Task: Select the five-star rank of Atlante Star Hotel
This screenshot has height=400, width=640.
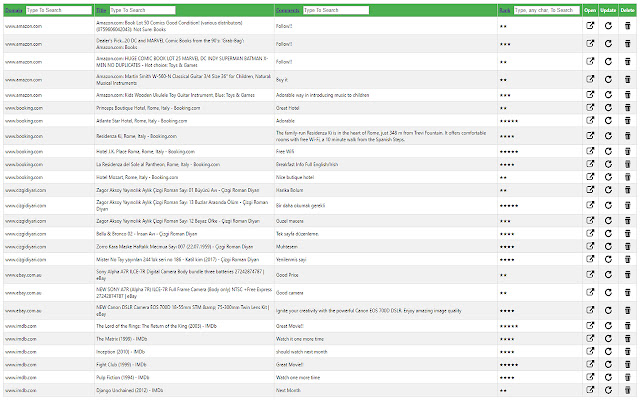Action: [x=509, y=121]
